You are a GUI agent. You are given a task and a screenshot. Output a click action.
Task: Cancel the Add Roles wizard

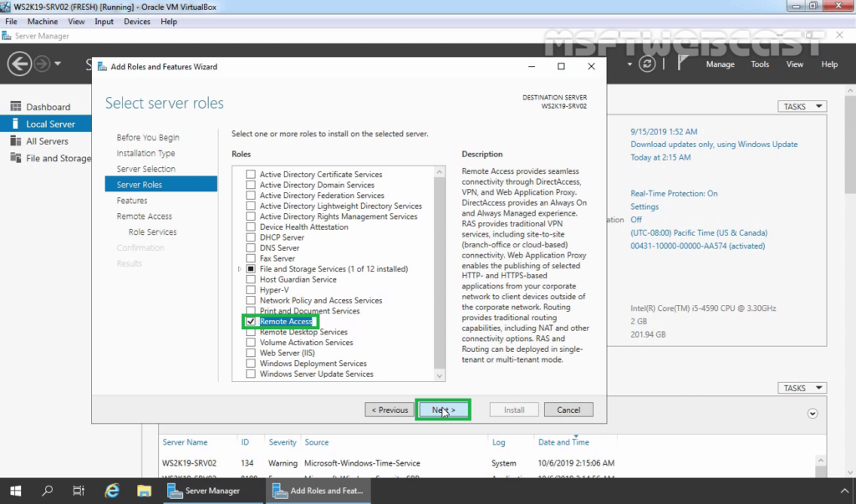pyautogui.click(x=568, y=410)
